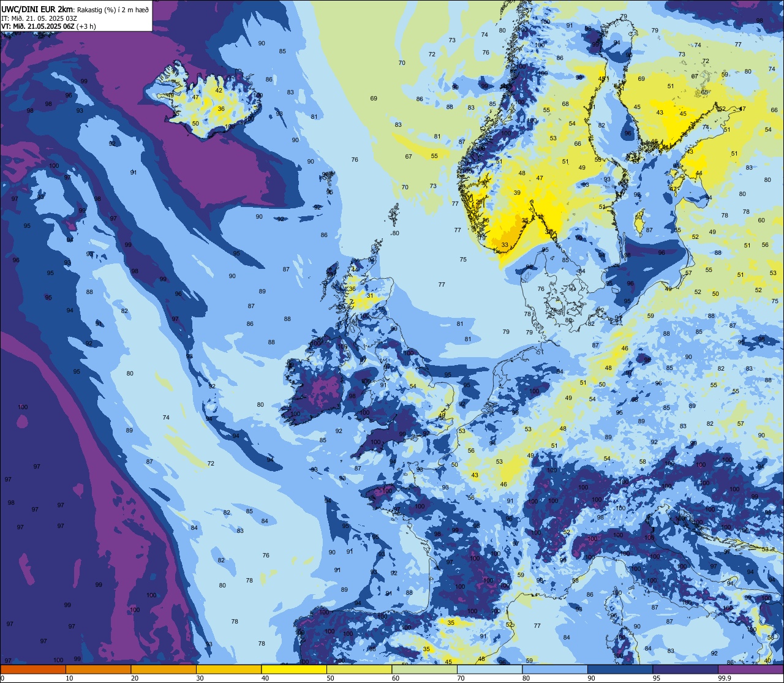
Task: Click the 50 value over Iceland
Action: 195,124
